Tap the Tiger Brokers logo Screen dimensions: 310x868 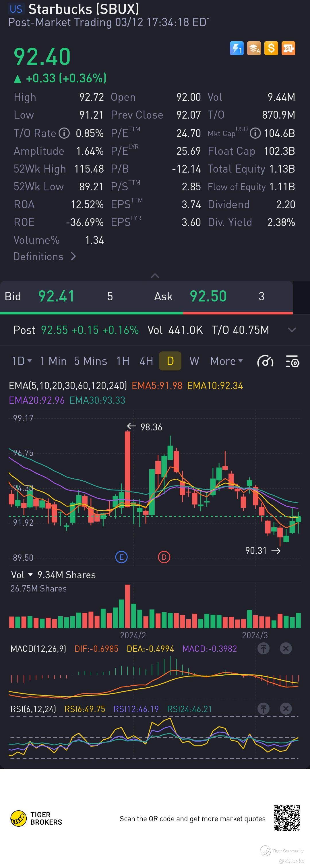[36, 818]
